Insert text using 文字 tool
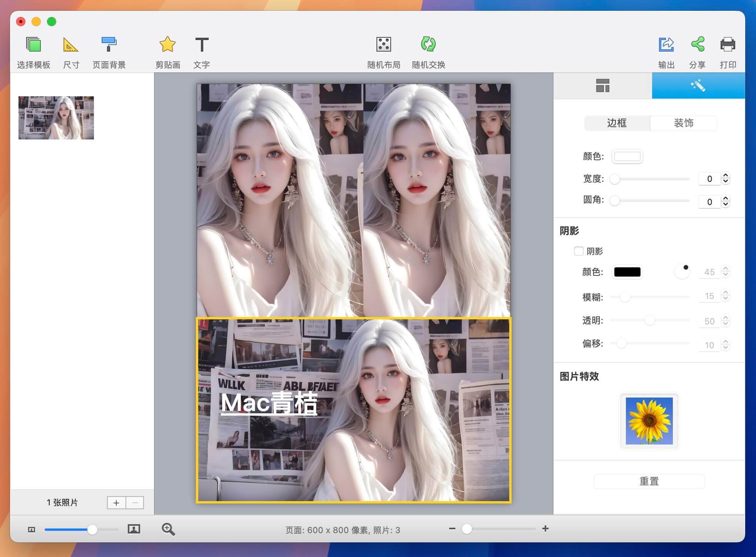 201,45
